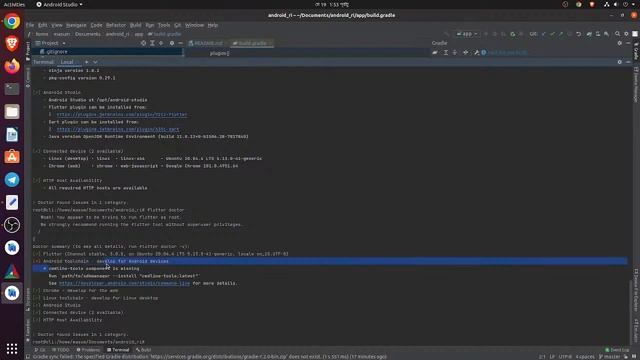Screen dimensions: 640x360
Task: Click Expand All in the Project panel
Action: tap(152, 43)
